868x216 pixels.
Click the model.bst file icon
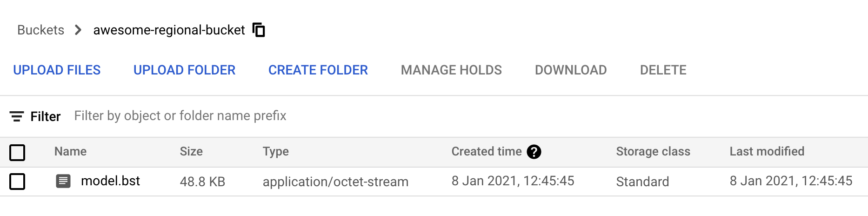pos(63,181)
